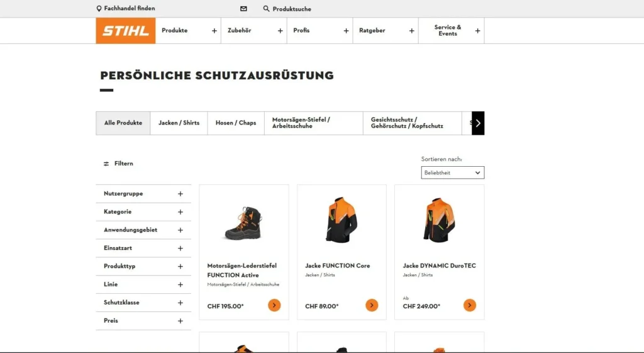Expand the Service & Events plus icon
This screenshot has height=353, width=644.
[478, 31]
